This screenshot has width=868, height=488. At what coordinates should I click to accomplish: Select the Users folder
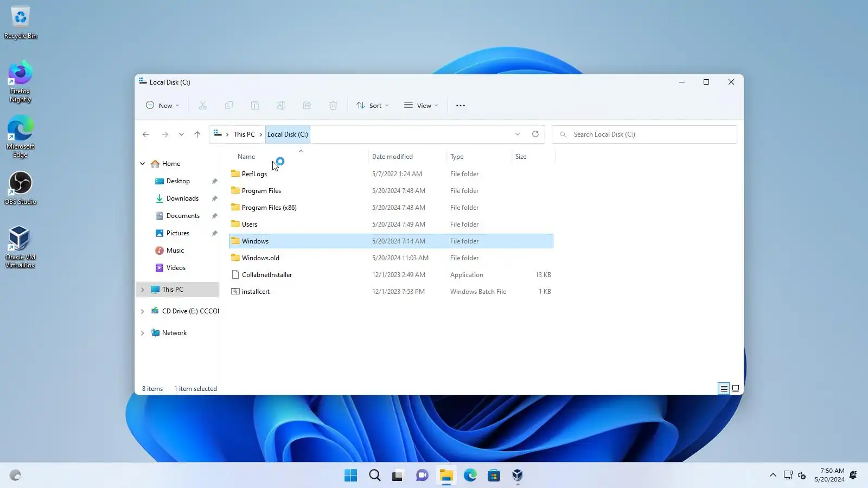(x=391, y=224)
